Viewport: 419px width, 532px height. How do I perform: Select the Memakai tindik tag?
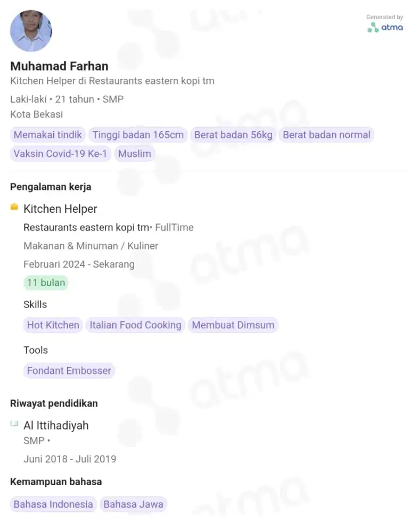coord(48,135)
